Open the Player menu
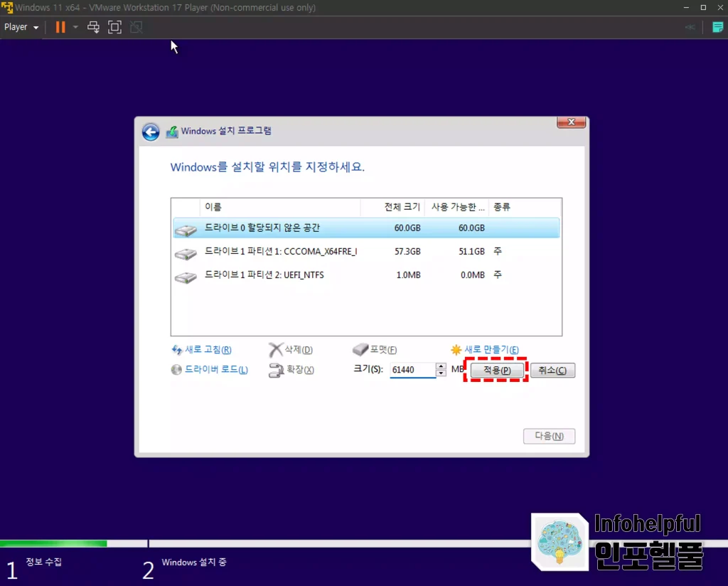Image resolution: width=728 pixels, height=586 pixels. [x=21, y=27]
